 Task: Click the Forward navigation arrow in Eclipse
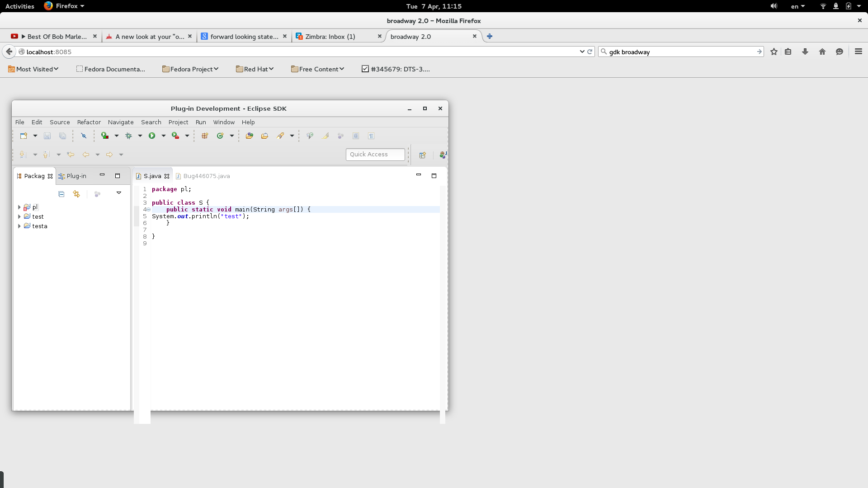pos(109,155)
